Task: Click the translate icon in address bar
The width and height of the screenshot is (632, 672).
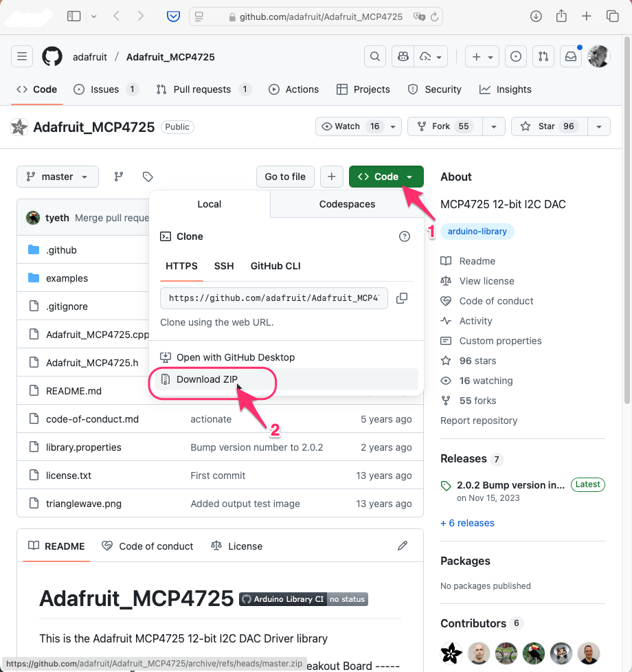Action: click(419, 16)
